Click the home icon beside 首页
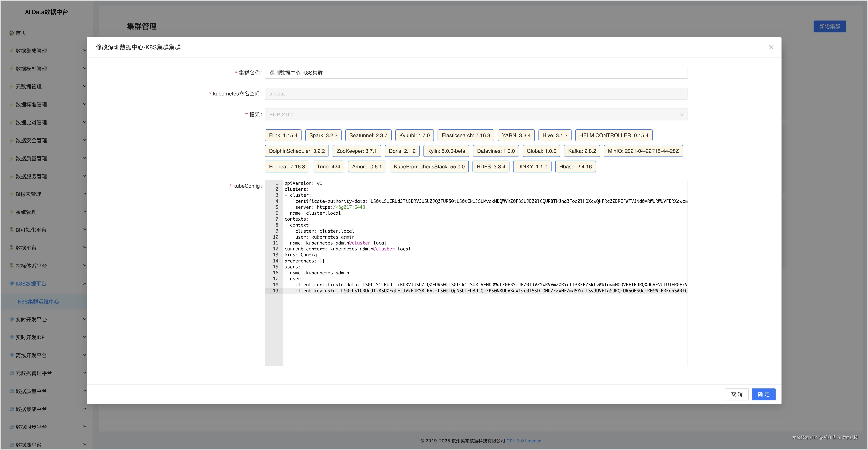 [12, 33]
